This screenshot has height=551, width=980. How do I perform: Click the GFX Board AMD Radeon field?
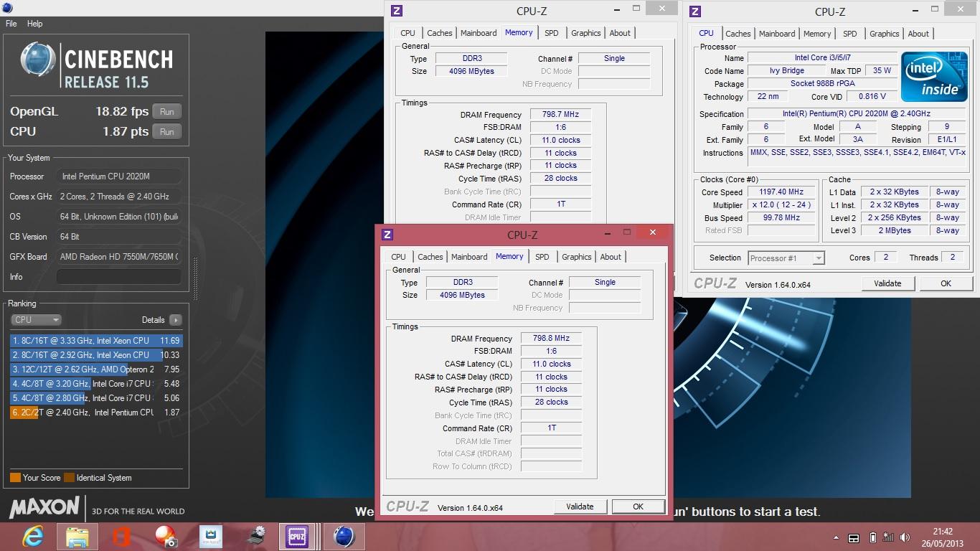click(119, 257)
